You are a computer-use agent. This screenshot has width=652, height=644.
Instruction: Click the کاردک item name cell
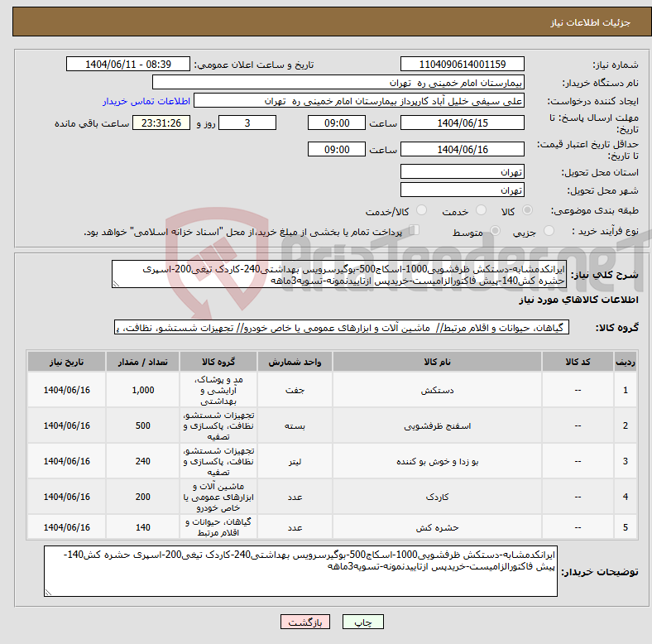[437, 497]
